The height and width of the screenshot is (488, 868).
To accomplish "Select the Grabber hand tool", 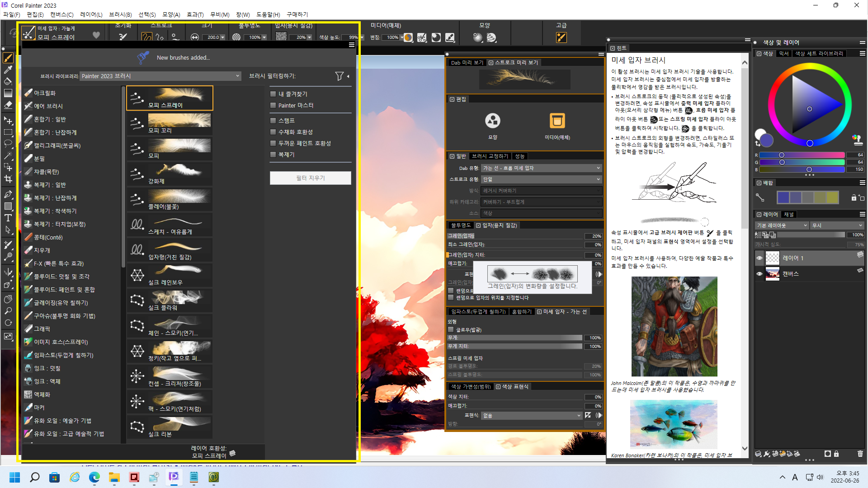I will [x=8, y=299].
